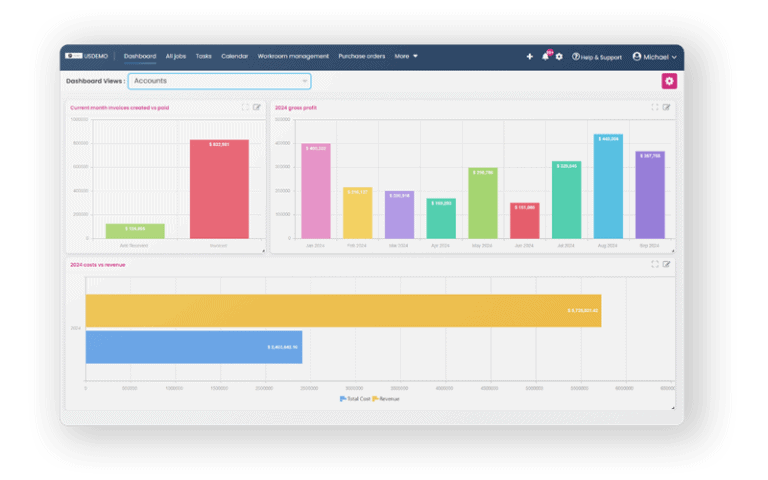
Task: Edit the invoices created vs paid widget
Action: tap(257, 107)
